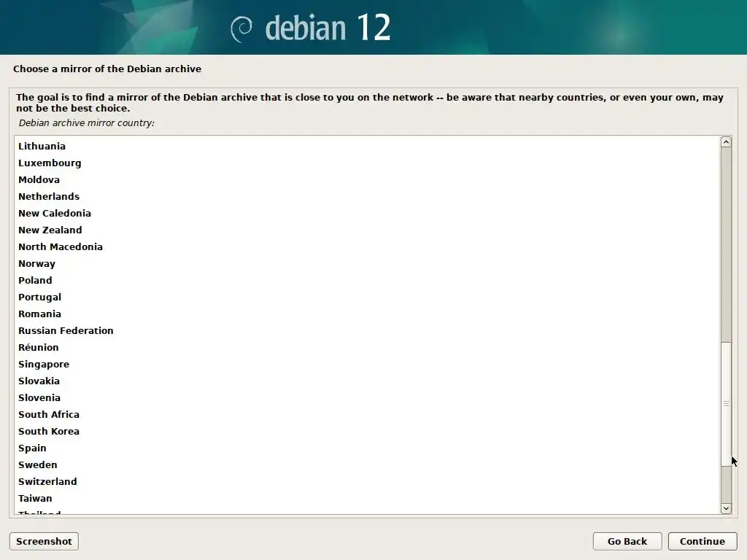The image size is (747, 560).
Task: Click the Screenshot button
Action: coord(44,542)
